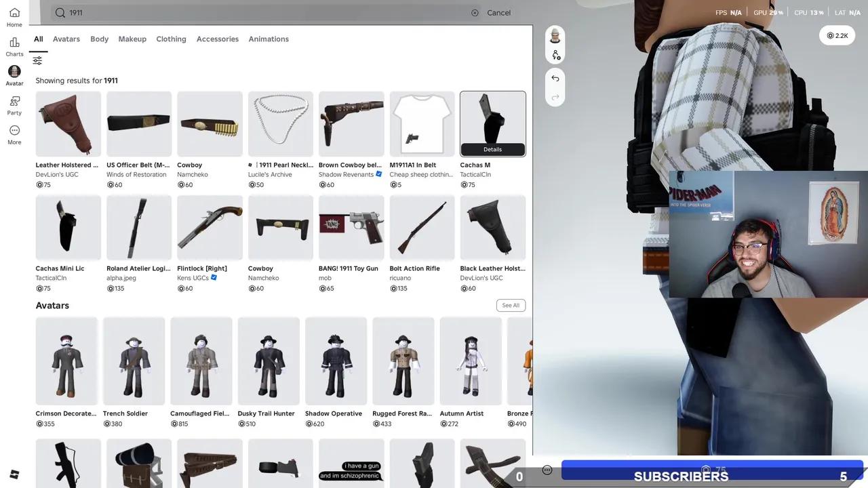Switch to the Clothing tab
The image size is (868, 488).
pos(171,39)
